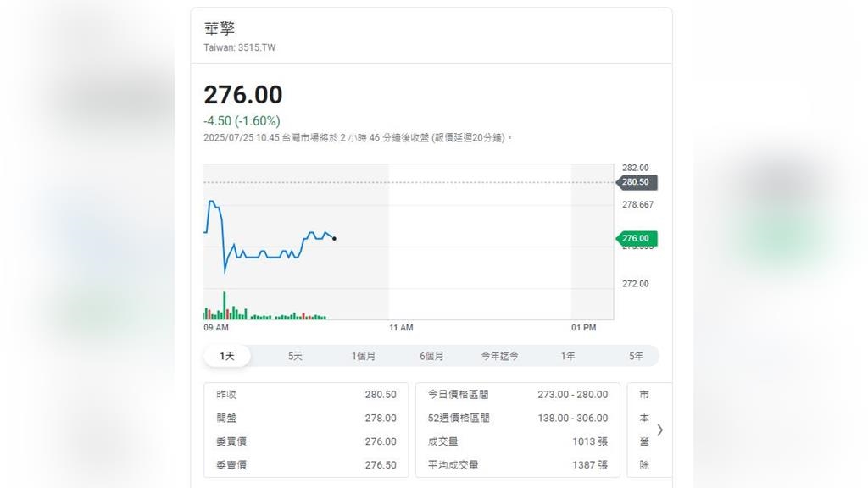
Task: Click the large 276.00 price heading
Action: pos(243,95)
